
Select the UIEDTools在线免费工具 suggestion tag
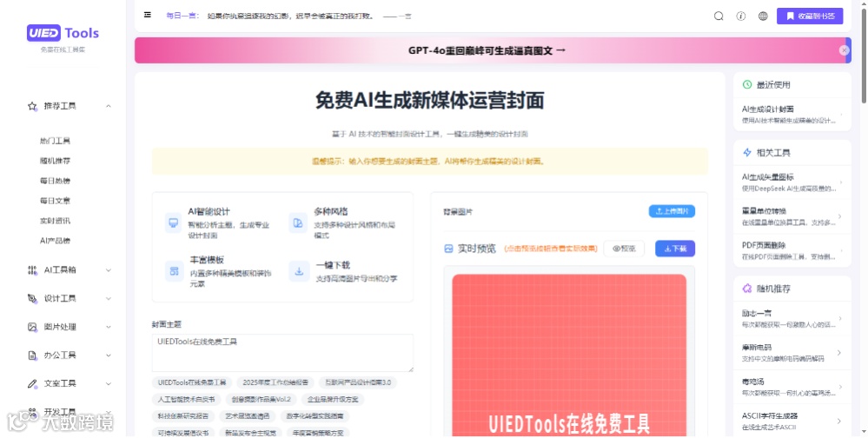click(x=192, y=382)
